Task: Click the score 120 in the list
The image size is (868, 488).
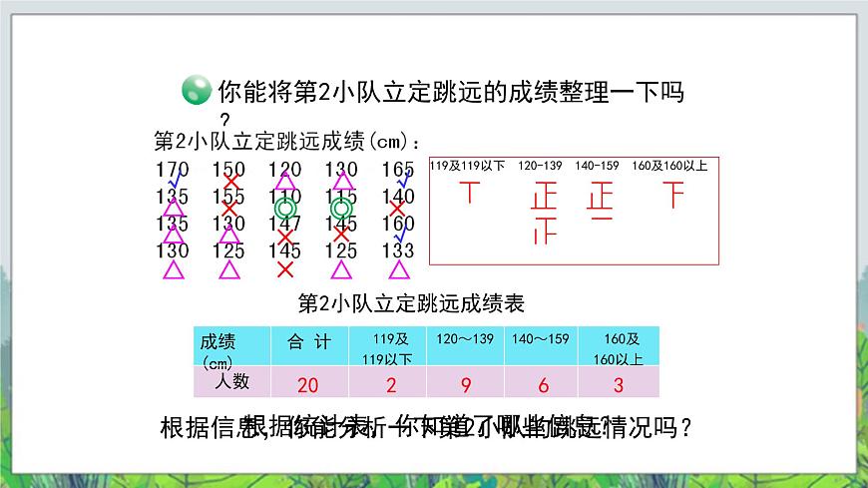Action: click(x=285, y=169)
